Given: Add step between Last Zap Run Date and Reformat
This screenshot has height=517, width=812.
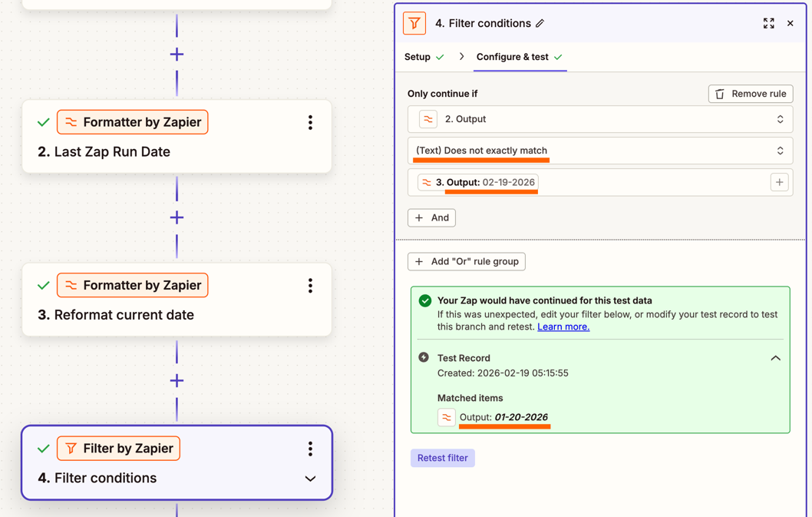Looking at the screenshot, I should point(177,218).
